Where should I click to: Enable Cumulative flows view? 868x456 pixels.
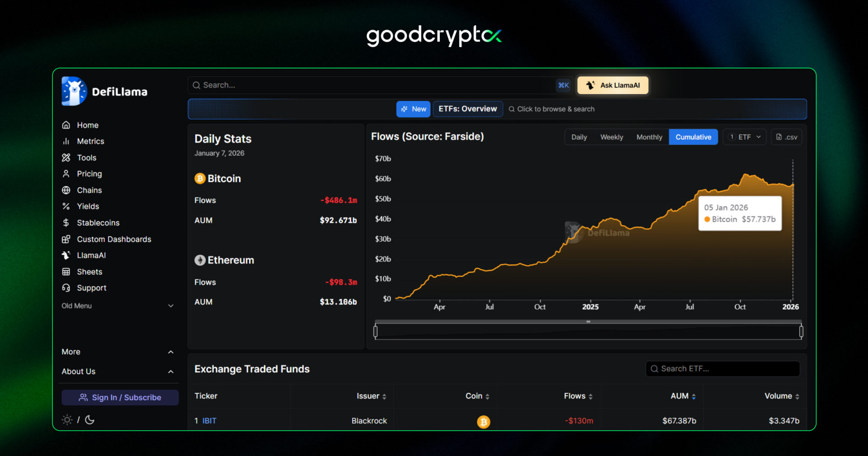pos(693,137)
